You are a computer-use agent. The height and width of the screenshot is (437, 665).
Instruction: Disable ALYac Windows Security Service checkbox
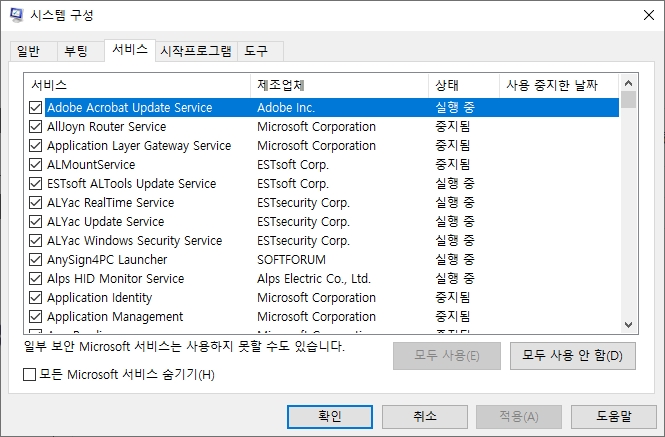(x=36, y=241)
